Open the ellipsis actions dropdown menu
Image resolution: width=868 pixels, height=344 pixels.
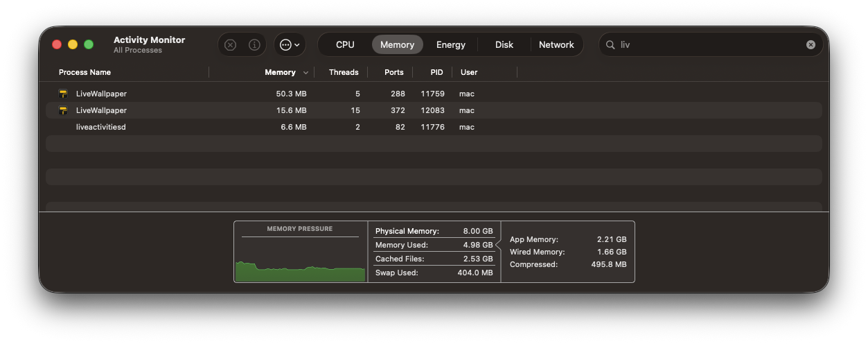pos(290,44)
